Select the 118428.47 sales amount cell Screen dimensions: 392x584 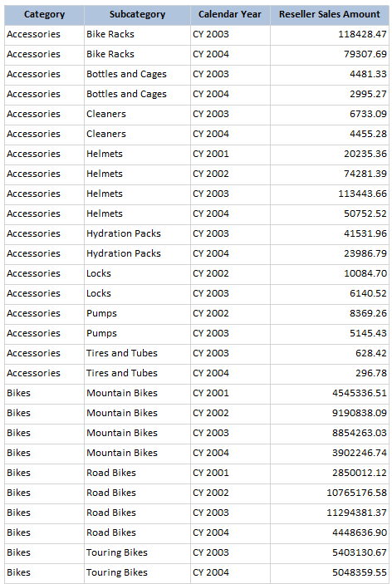[330, 35]
